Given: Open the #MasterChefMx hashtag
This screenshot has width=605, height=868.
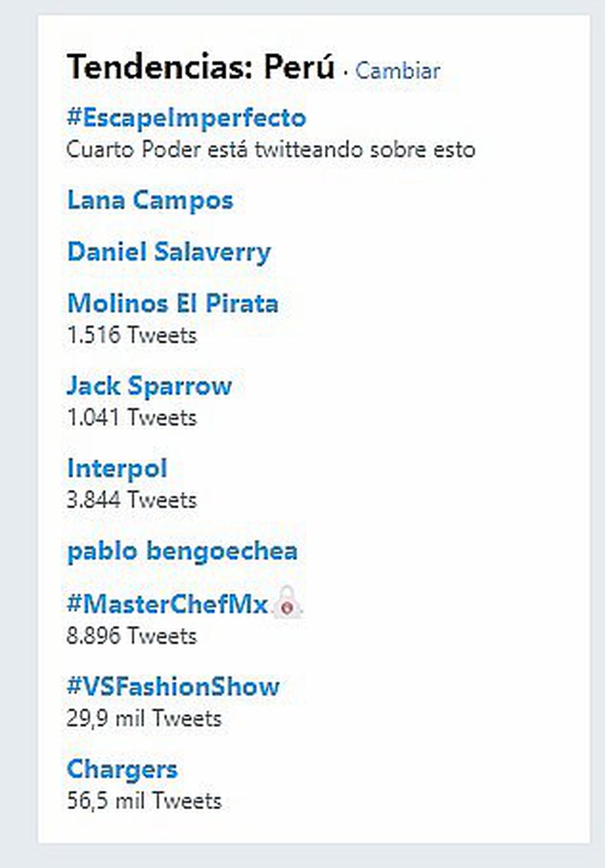Looking at the screenshot, I should [x=167, y=604].
